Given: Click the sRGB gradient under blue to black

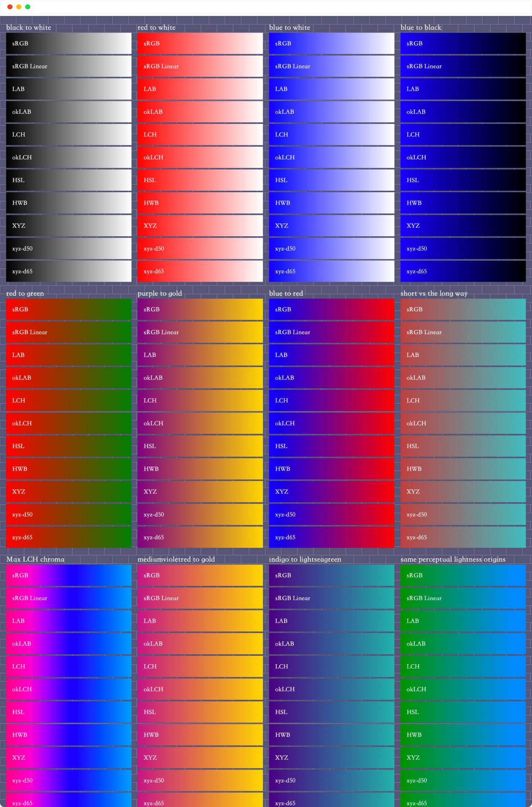Looking at the screenshot, I should (463, 43).
